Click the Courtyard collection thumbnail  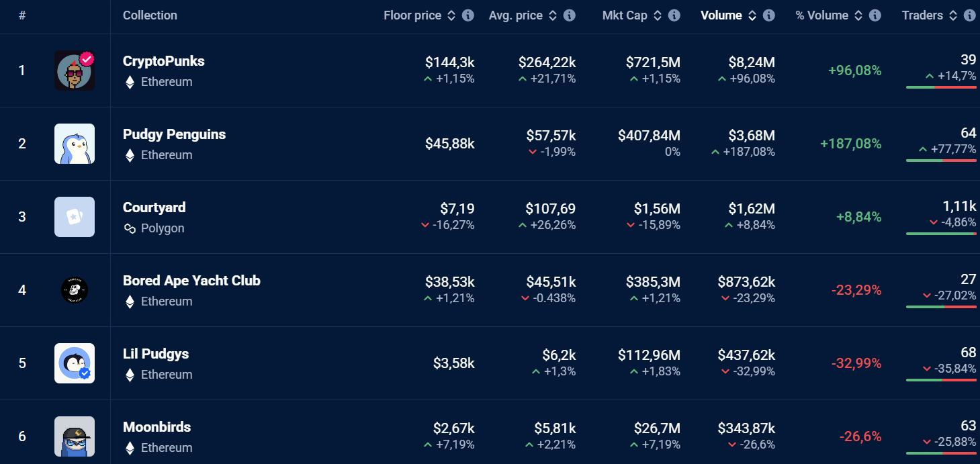tap(75, 216)
